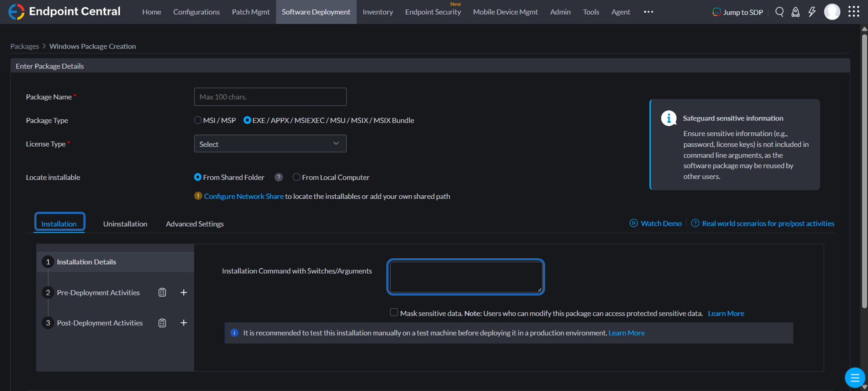Add a Post-Deployment Activity with plus icon
This screenshot has width=868, height=391.
[x=184, y=323]
